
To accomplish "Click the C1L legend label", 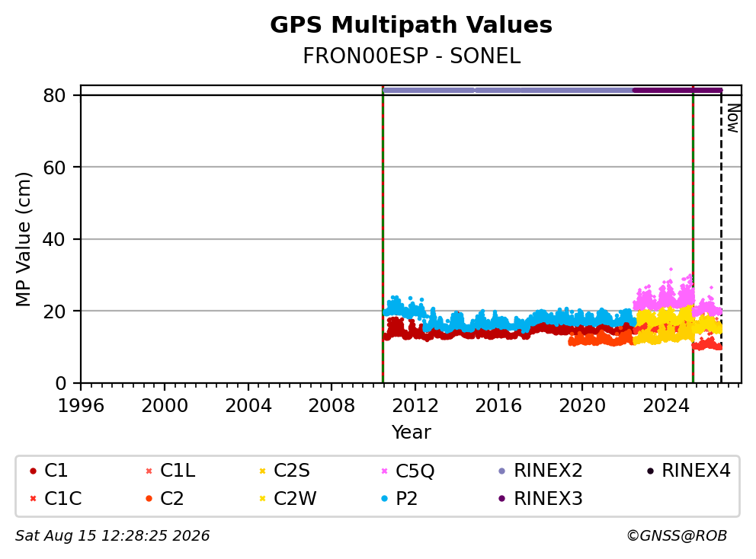I will (x=178, y=471).
